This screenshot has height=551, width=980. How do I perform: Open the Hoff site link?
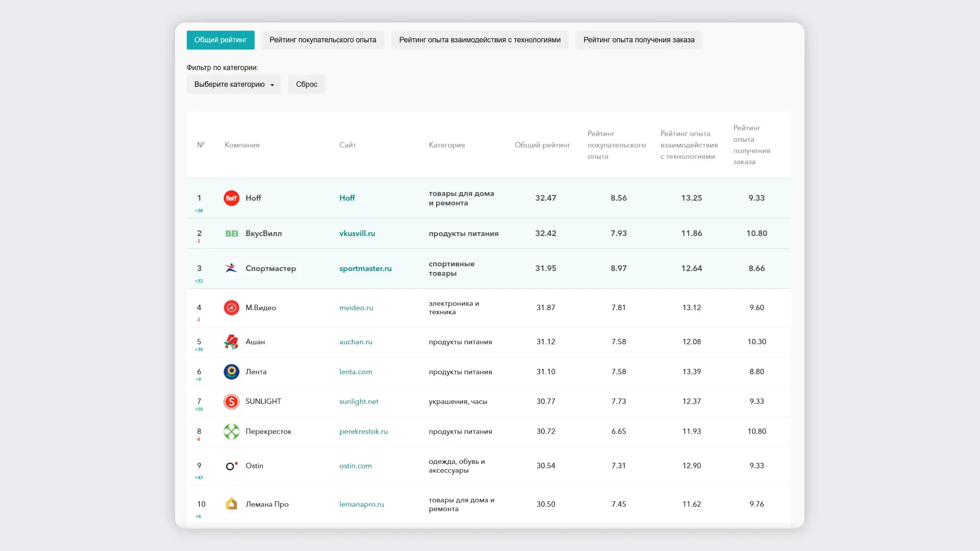click(347, 198)
